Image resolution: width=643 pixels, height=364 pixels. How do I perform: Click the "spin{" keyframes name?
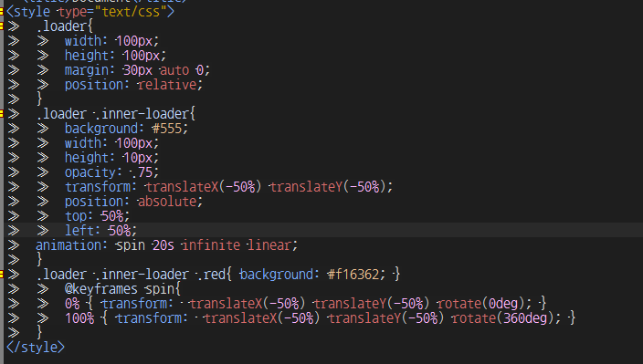tap(163, 289)
